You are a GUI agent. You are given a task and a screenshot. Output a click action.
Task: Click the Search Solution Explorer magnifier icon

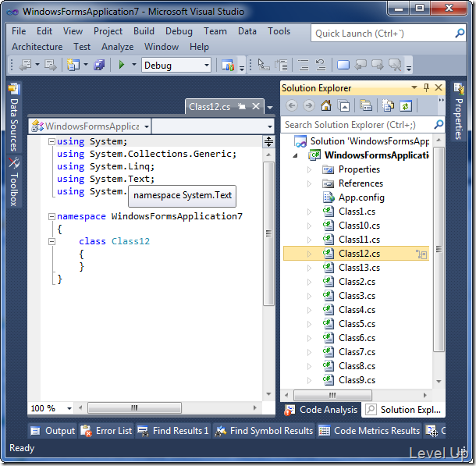pos(439,124)
